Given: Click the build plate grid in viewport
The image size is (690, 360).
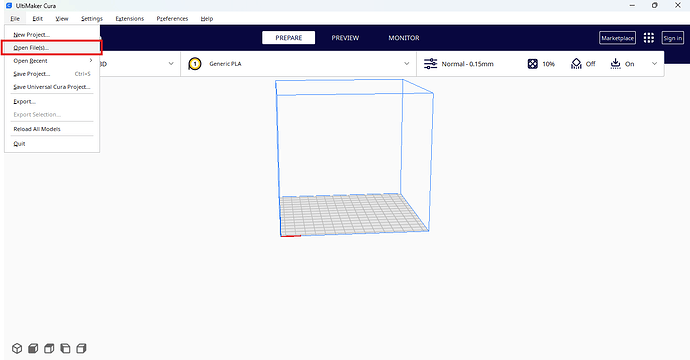Looking at the screenshot, I should coord(354,214).
